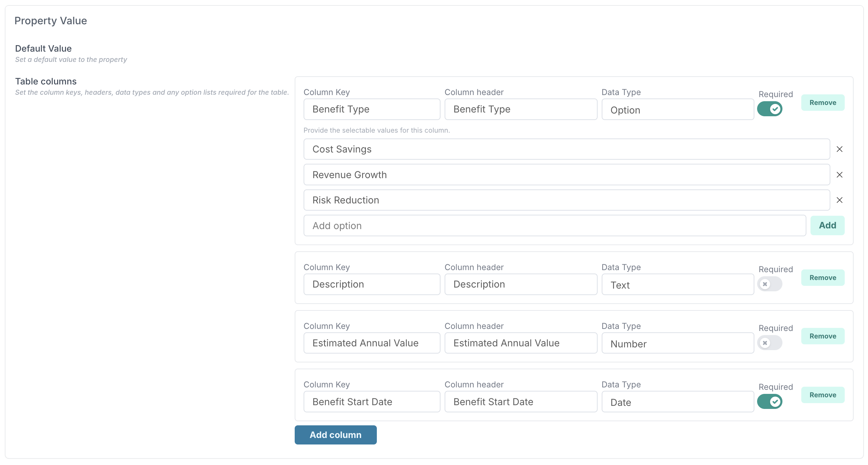Image resolution: width=868 pixels, height=465 pixels.
Task: Open the Date data type dropdown
Action: [x=677, y=402]
